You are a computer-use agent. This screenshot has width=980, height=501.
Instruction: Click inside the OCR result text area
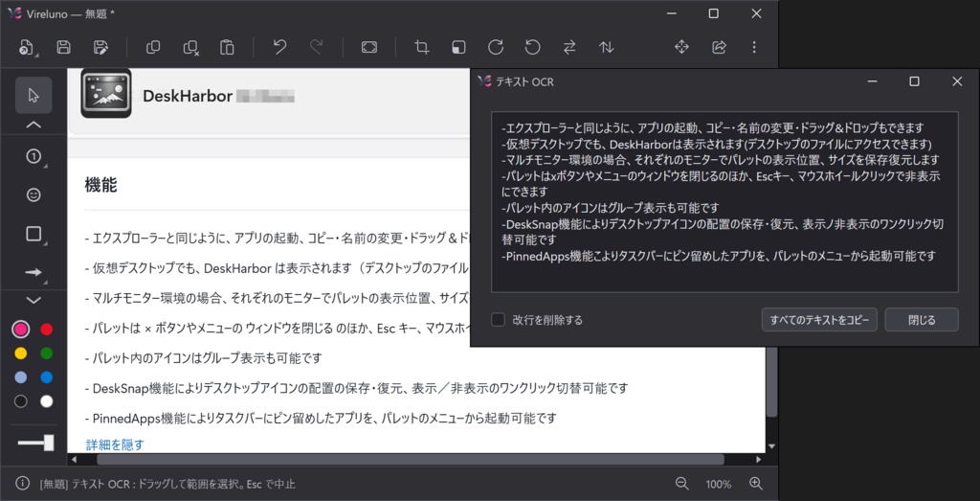tap(725, 201)
